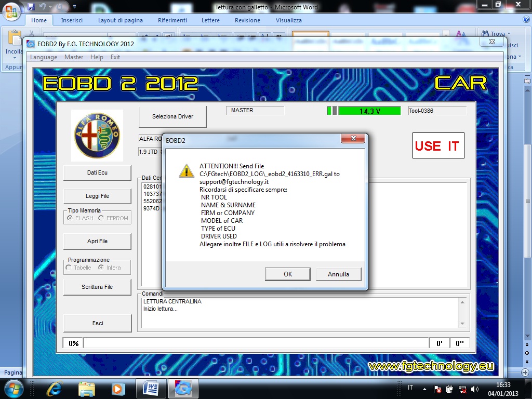Click the volume speaker tray icon
The width and height of the screenshot is (532, 399).
[475, 389]
